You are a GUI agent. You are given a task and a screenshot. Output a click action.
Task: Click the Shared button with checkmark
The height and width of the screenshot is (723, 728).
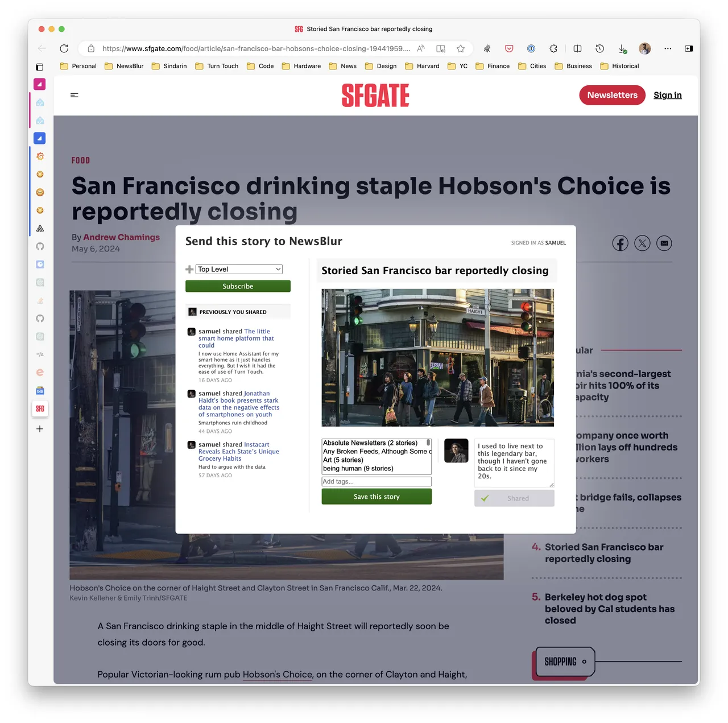514,498
